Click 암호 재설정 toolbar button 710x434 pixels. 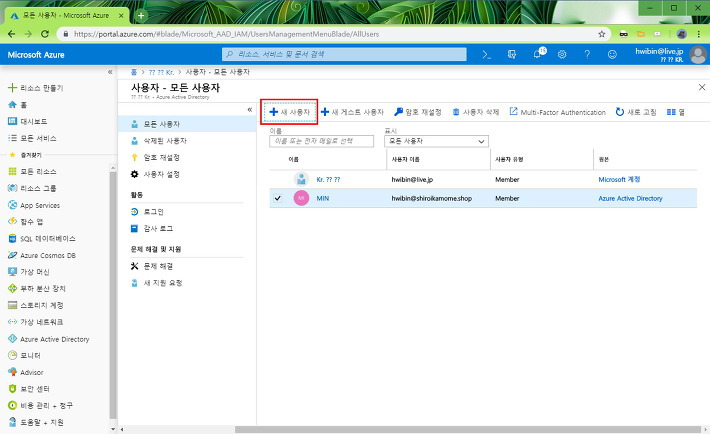tap(417, 112)
